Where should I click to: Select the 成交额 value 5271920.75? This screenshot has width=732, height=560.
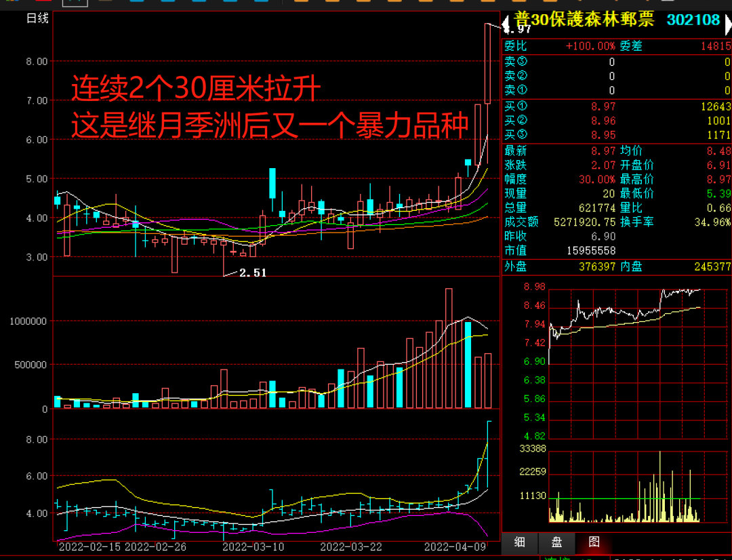585,222
